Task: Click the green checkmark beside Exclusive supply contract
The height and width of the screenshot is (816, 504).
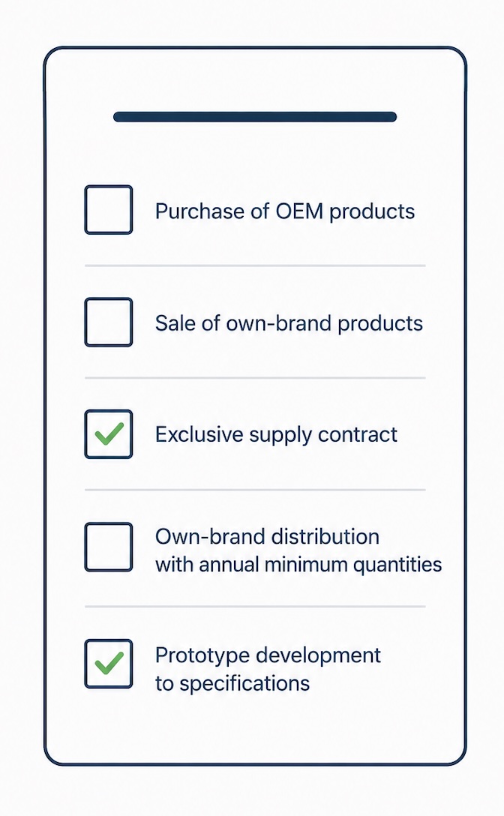Action: point(109,433)
